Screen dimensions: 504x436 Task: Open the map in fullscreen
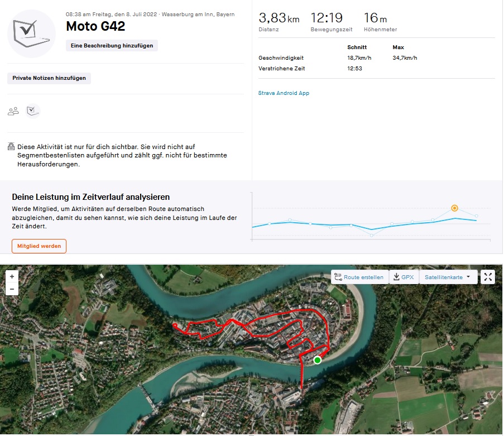487,277
